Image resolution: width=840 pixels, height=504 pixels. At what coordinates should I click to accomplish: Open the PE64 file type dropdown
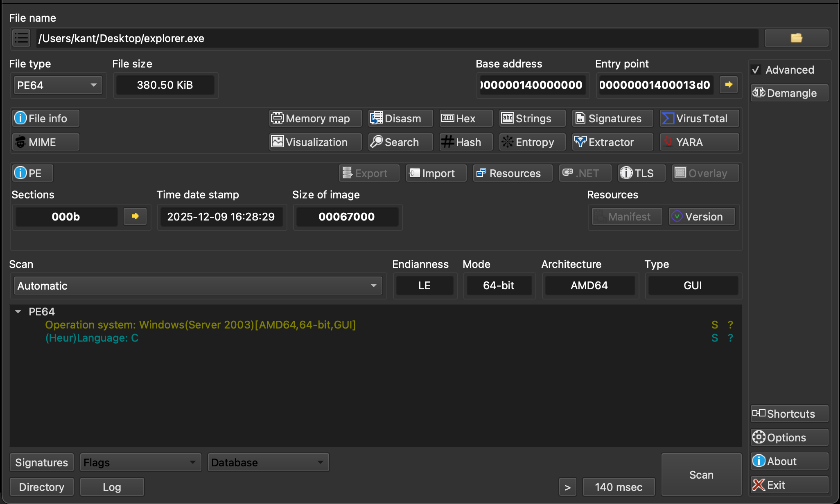coord(58,85)
